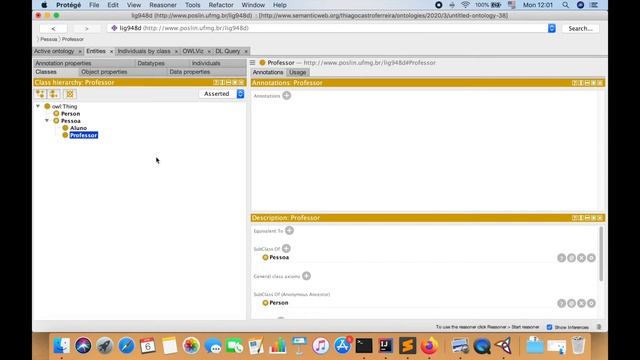Click the Description panel vertical scrollbar
The height and width of the screenshot is (360, 640).
point(601,254)
